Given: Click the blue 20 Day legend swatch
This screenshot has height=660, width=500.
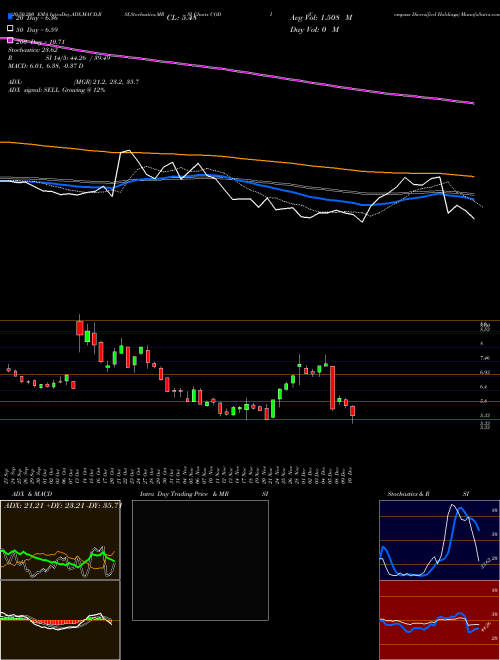Looking at the screenshot, I should click(10, 17).
